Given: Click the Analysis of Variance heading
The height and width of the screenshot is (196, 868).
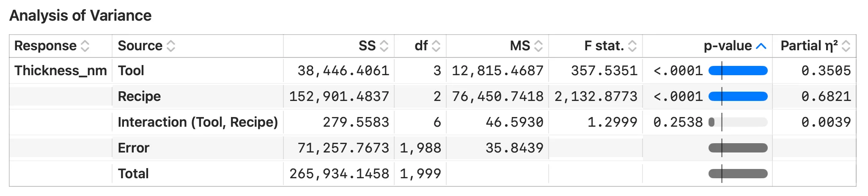Looking at the screenshot, I should tap(80, 16).
